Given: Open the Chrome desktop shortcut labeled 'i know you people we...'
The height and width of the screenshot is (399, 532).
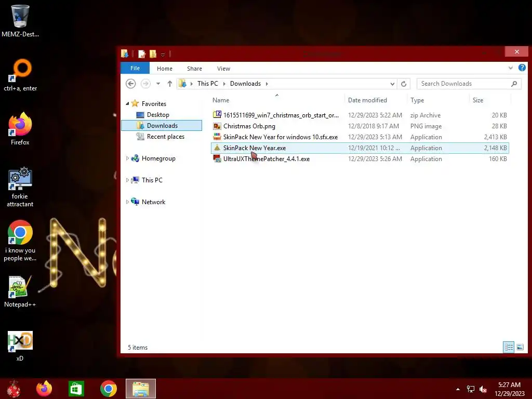Looking at the screenshot, I should [20, 241].
